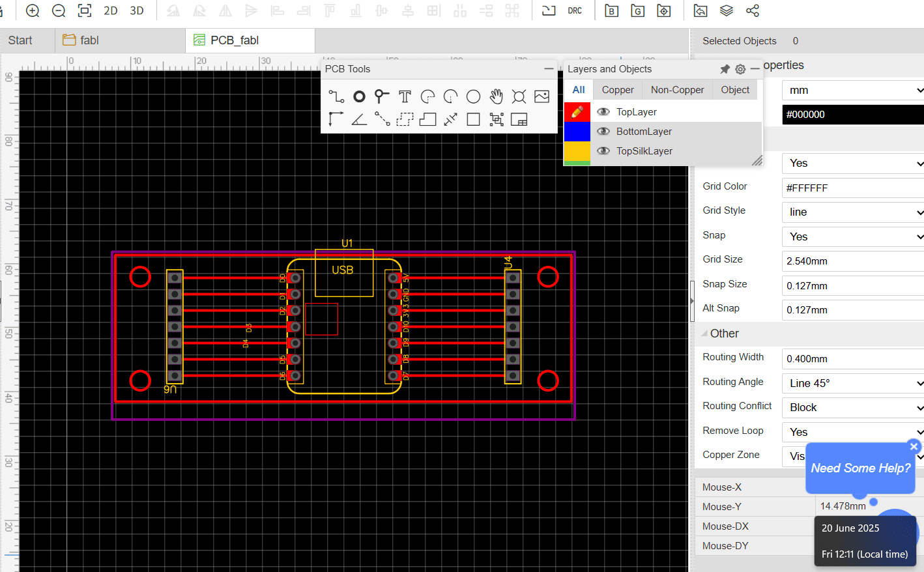Choose the Text tool in PCB Tools
Screen dimensions: 924x572
point(405,97)
